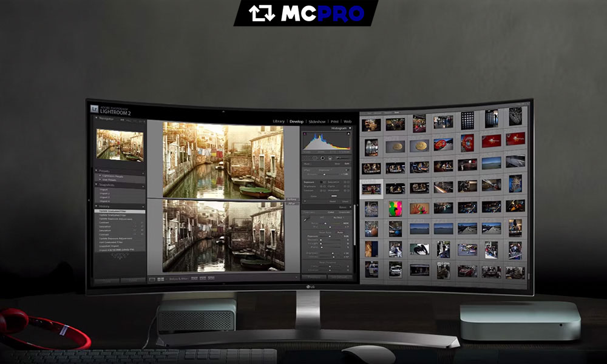Image resolution: width=607 pixels, height=364 pixels.
Task: Select the highlighted thumbnail in the grid
Action: (x=371, y=189)
